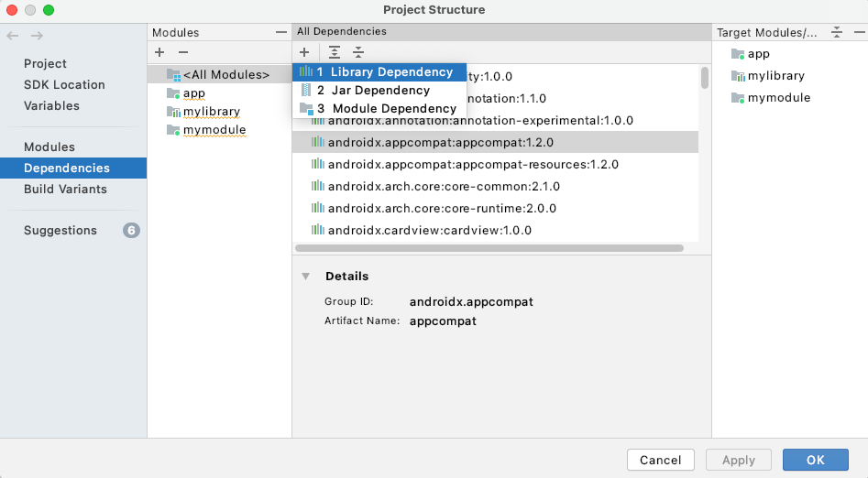Click the navigate back arrow

(x=13, y=36)
